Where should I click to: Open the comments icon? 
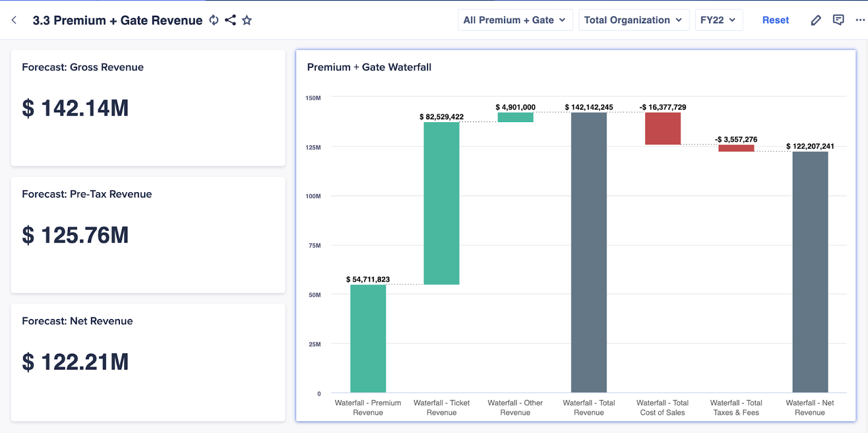tap(838, 20)
